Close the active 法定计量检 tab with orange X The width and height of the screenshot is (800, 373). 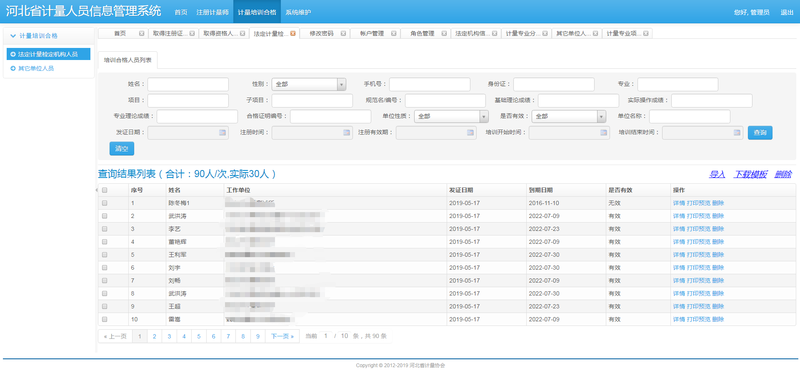coord(293,34)
